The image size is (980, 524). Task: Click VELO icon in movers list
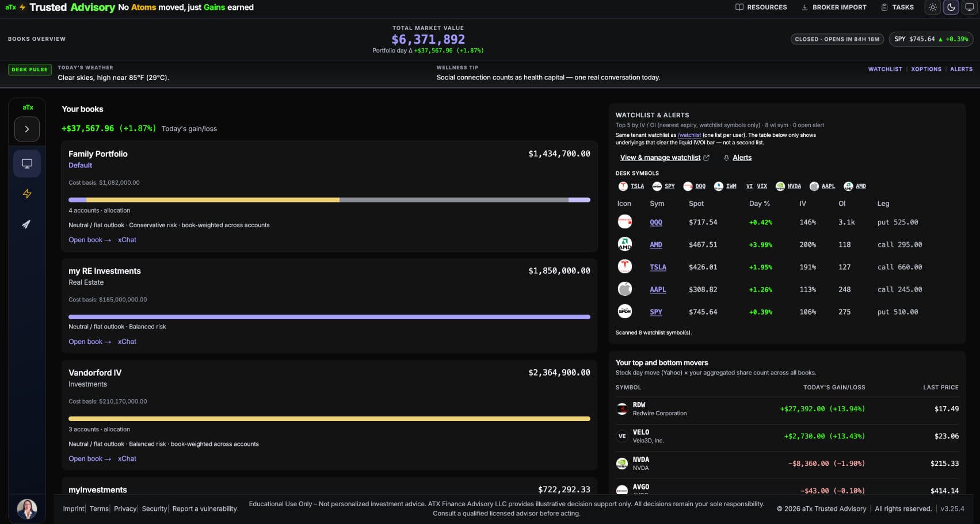point(622,436)
